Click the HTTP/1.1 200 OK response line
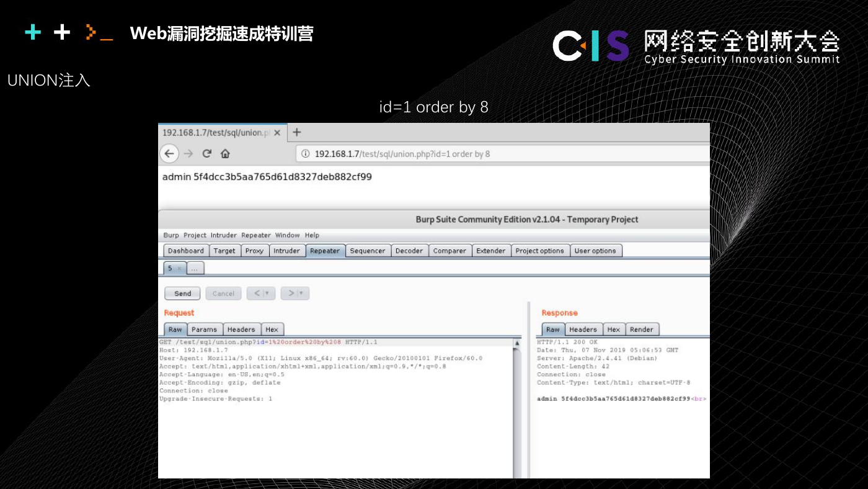This screenshot has width=868, height=489. [567, 343]
